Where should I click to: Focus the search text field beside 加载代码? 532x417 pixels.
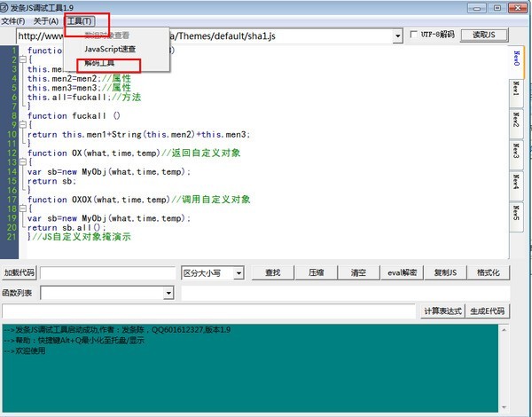tap(107, 272)
